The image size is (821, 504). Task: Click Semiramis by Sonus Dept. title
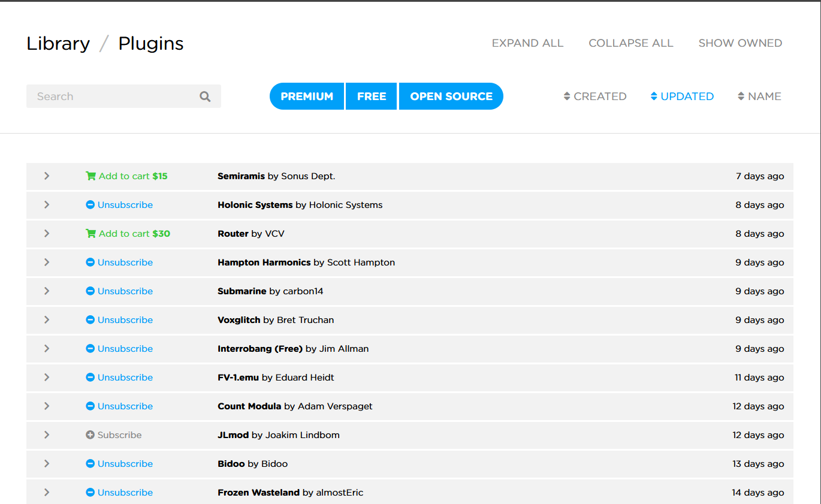coord(276,176)
